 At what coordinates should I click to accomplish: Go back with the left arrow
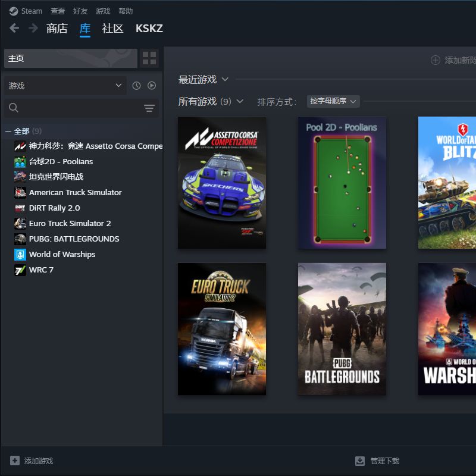(14, 28)
